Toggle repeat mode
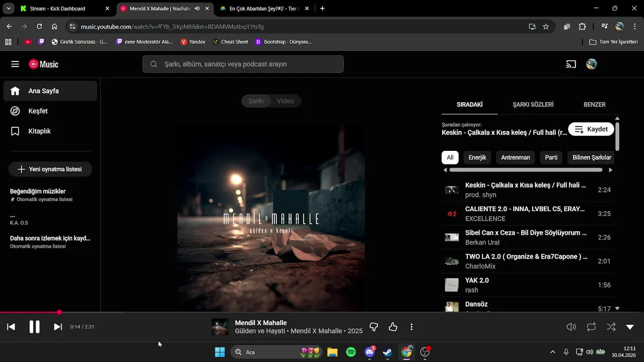This screenshot has width=644, height=362. (x=591, y=327)
